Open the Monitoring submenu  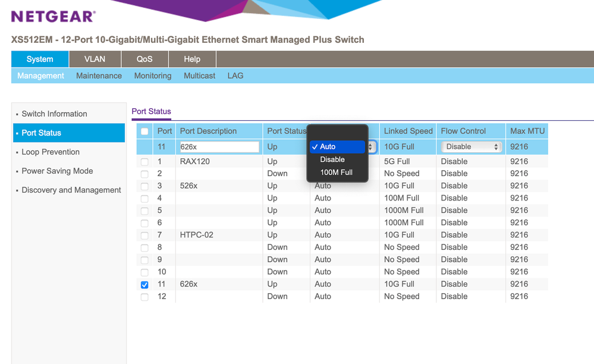point(153,76)
